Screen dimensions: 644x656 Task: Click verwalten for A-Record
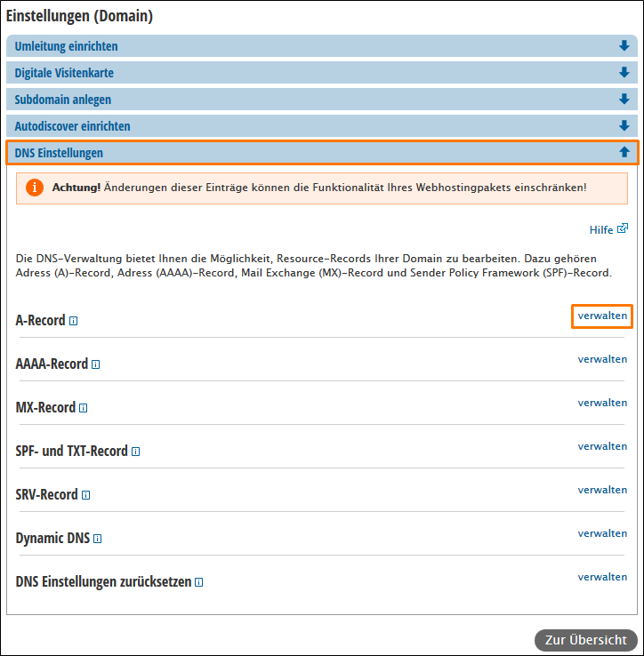pos(602,316)
